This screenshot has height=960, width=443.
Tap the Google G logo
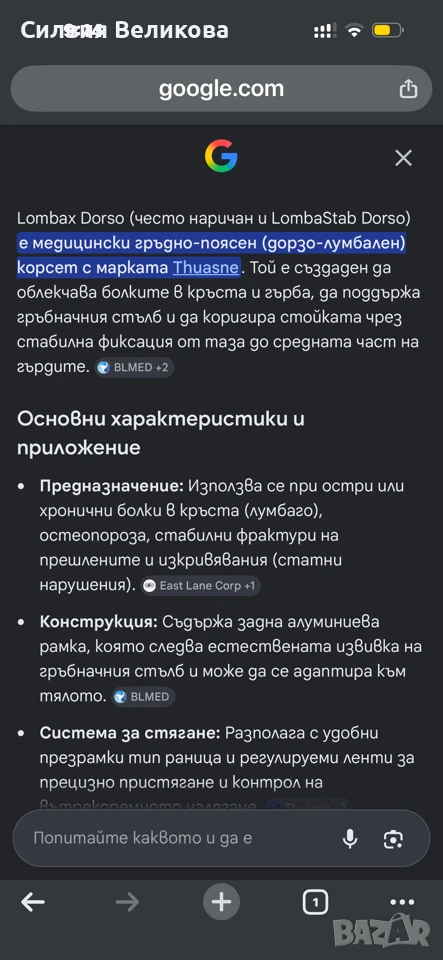(221, 156)
